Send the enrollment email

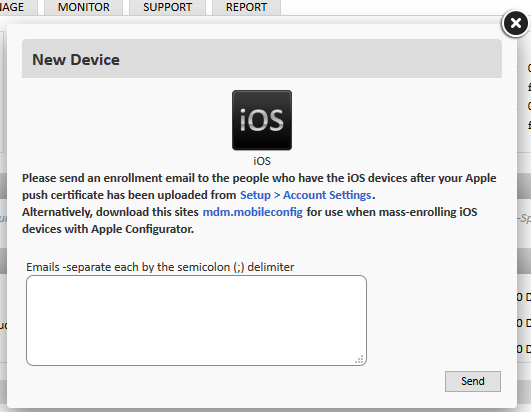pos(473,381)
